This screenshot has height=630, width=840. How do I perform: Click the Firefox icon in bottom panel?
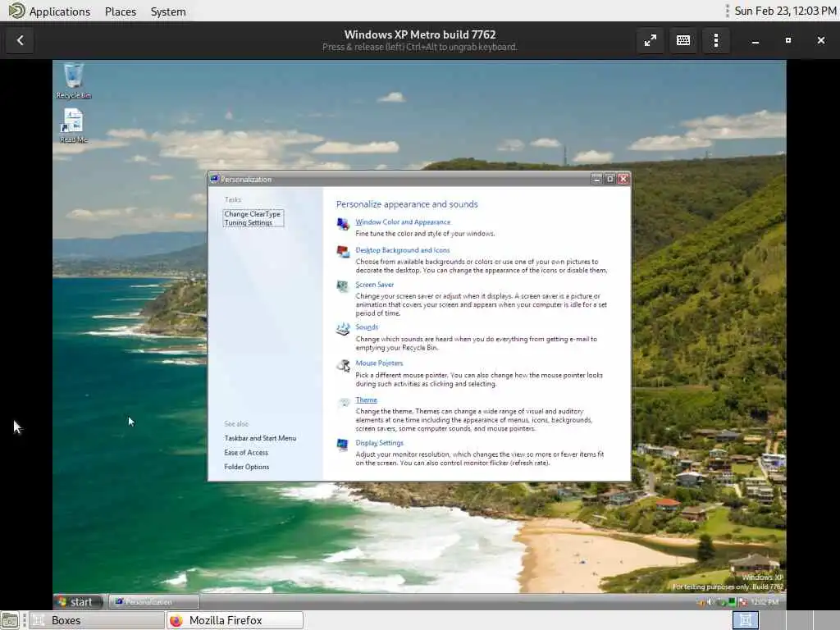point(176,620)
